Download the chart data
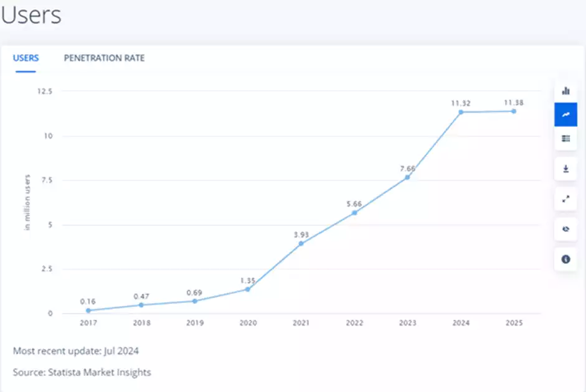Screen dimensions: 586x392 (565, 168)
